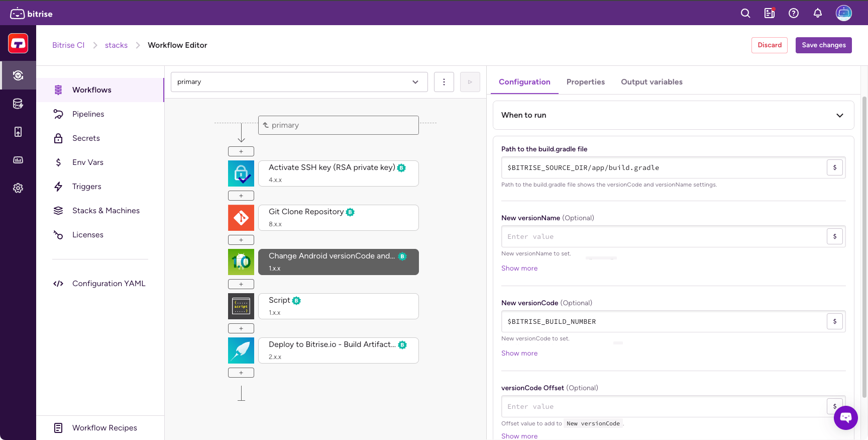Image resolution: width=868 pixels, height=440 pixels.
Task: Open the news/changelog icon in top bar
Action: coord(770,14)
